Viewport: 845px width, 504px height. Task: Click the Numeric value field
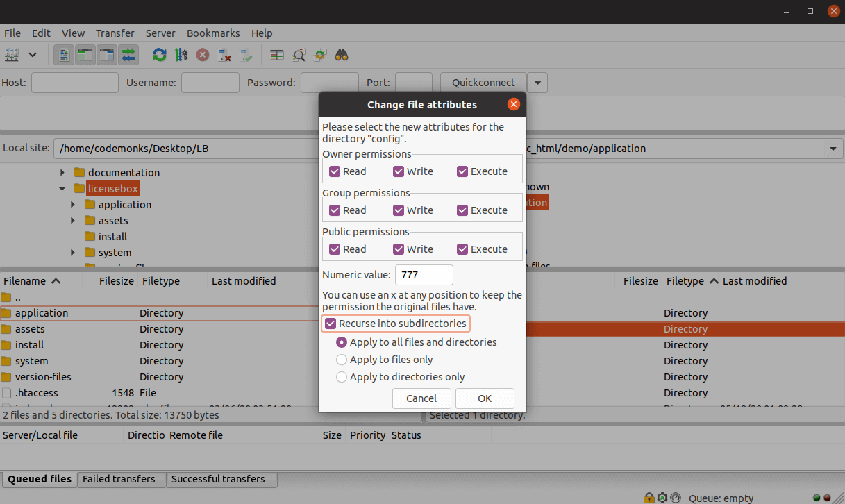(424, 275)
